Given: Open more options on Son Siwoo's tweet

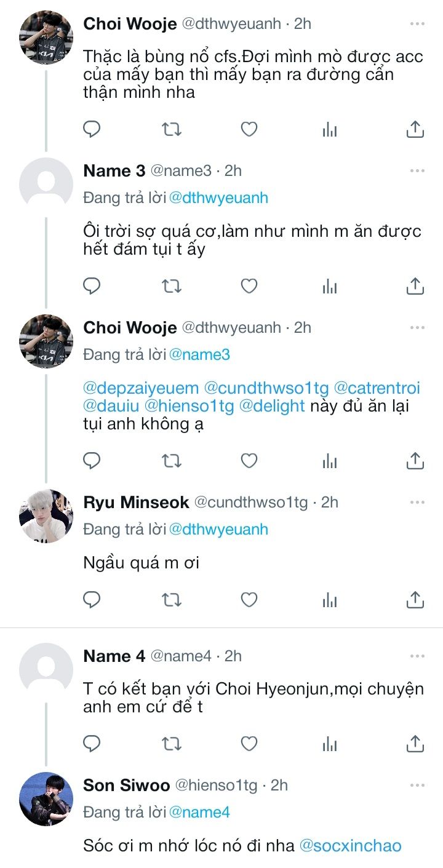Looking at the screenshot, I should click(x=417, y=786).
